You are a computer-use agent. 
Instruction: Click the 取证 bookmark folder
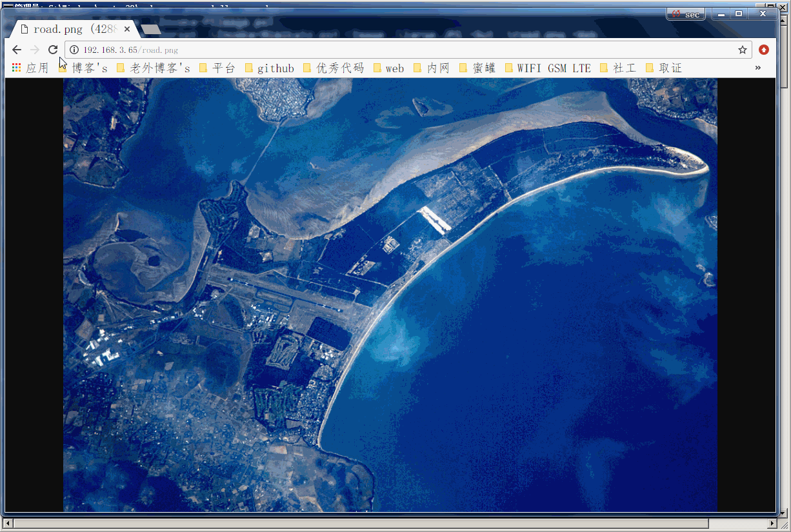(x=664, y=68)
